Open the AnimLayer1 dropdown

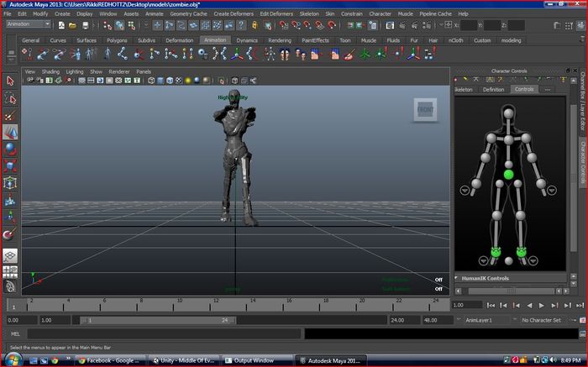tap(458, 320)
